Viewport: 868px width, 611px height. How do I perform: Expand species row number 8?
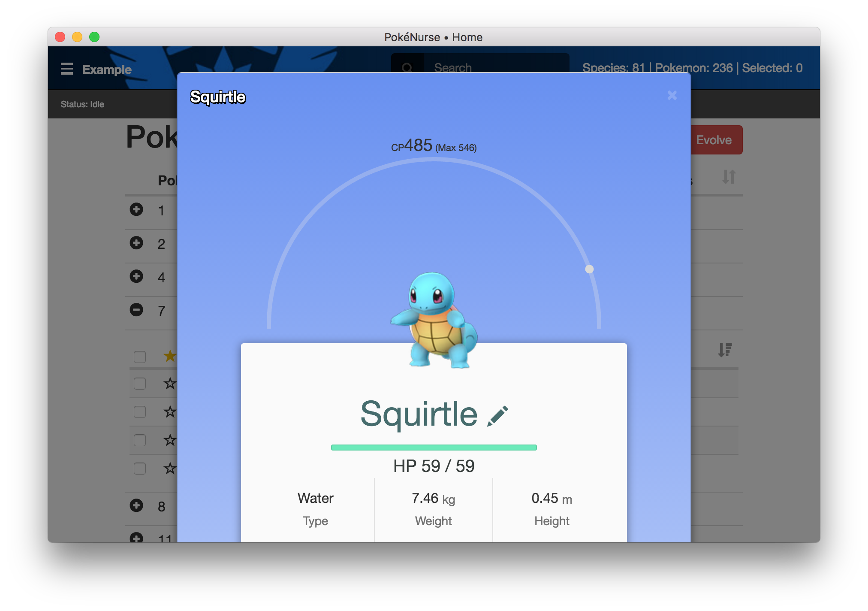click(x=136, y=505)
